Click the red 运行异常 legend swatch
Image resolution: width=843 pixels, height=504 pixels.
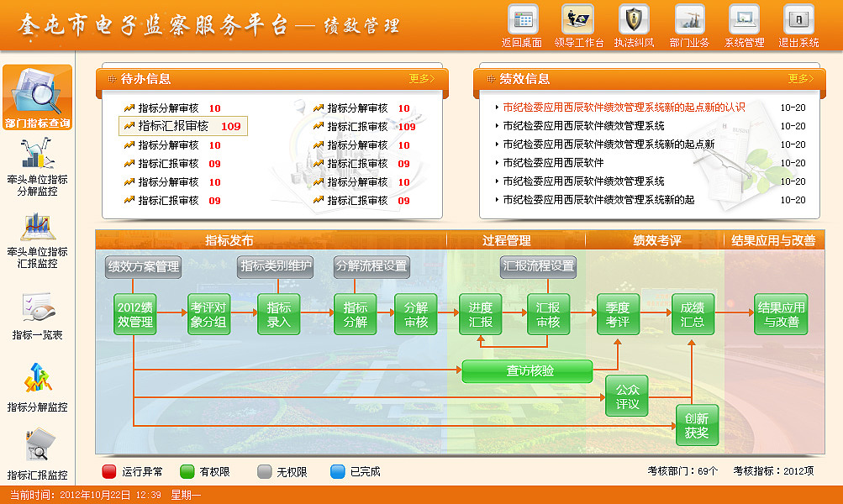(109, 472)
